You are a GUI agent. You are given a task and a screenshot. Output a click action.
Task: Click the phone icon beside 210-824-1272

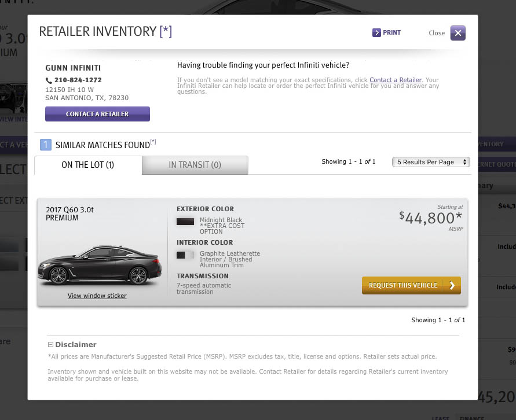pos(49,80)
